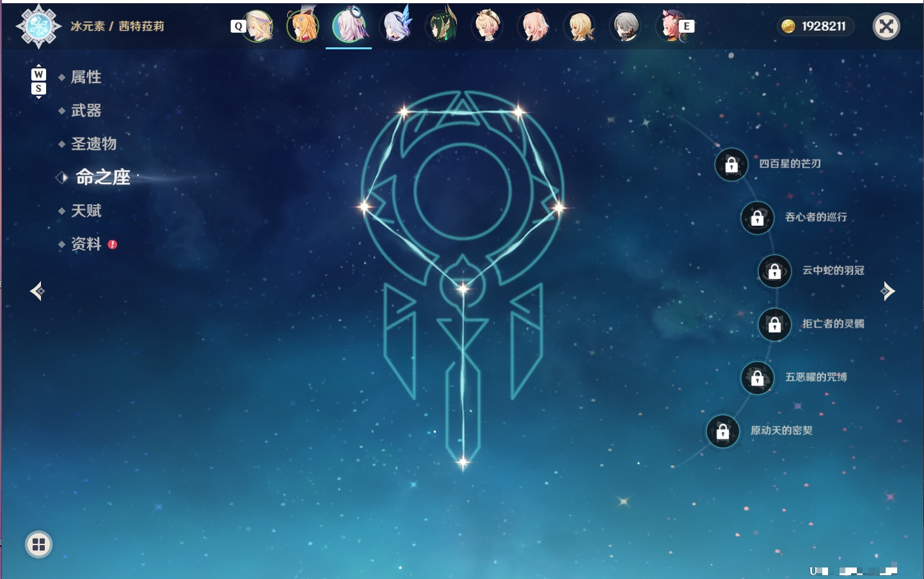924x579 pixels.
Task: Go to previous character with left arrow
Action: click(x=37, y=291)
